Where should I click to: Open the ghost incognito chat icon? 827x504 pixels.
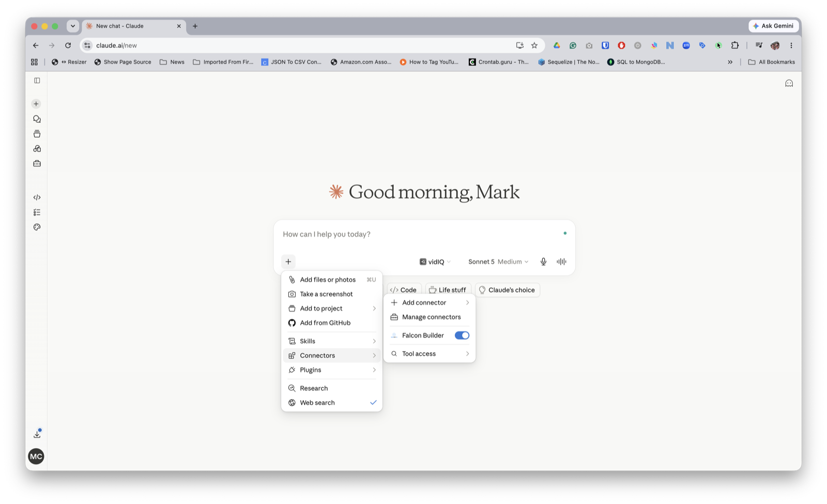pos(789,83)
